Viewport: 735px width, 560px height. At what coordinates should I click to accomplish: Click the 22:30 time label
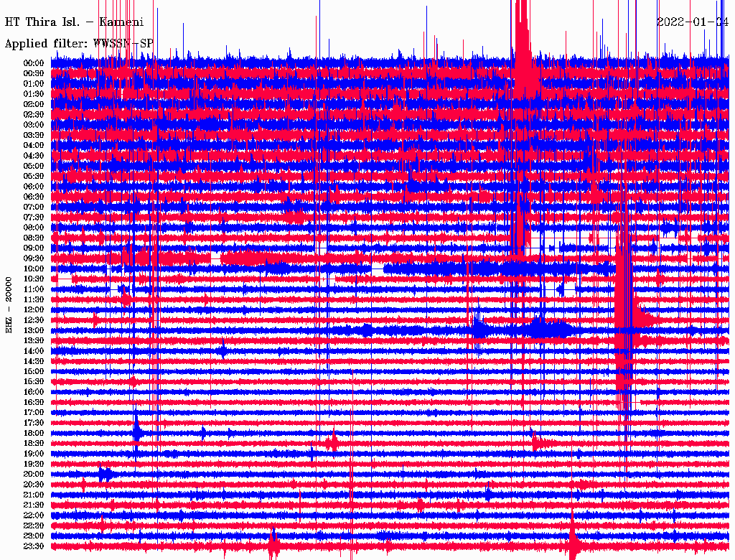pos(34,526)
